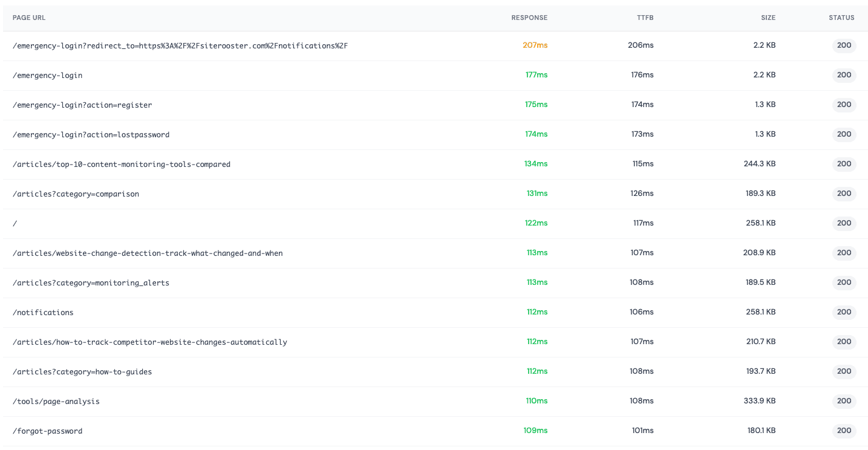Click the 117ms TTFB value

(x=644, y=223)
